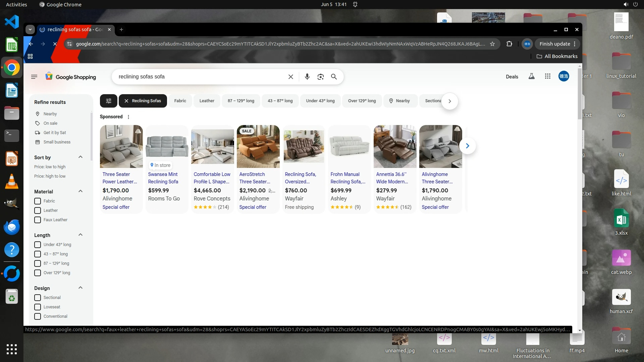Sort by Price: low to high
Image resolution: width=644 pixels, height=362 pixels.
pyautogui.click(x=50, y=167)
